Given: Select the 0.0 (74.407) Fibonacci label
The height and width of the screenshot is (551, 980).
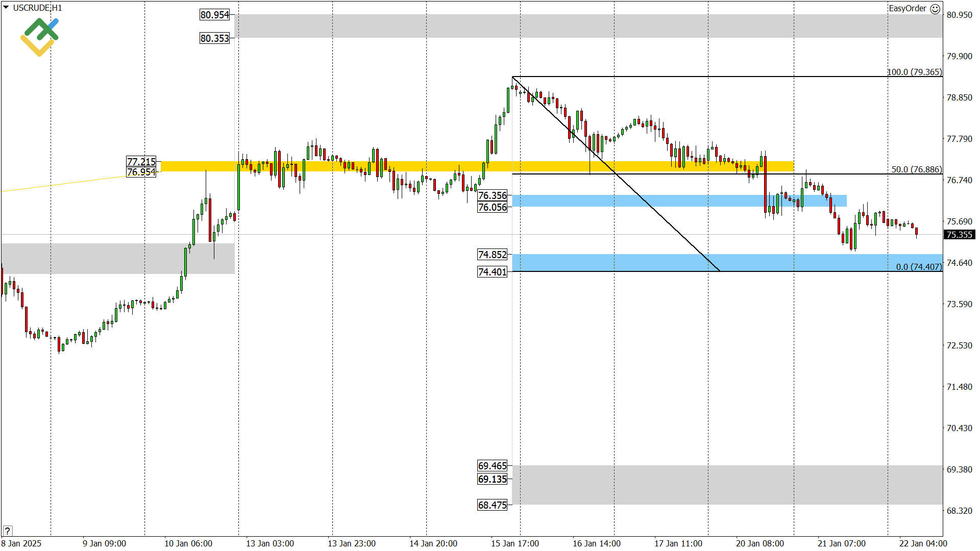Looking at the screenshot, I should coord(918,267).
